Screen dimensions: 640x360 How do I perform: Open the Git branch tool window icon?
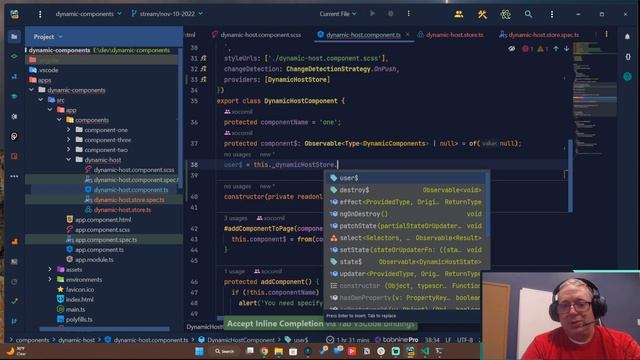14,321
